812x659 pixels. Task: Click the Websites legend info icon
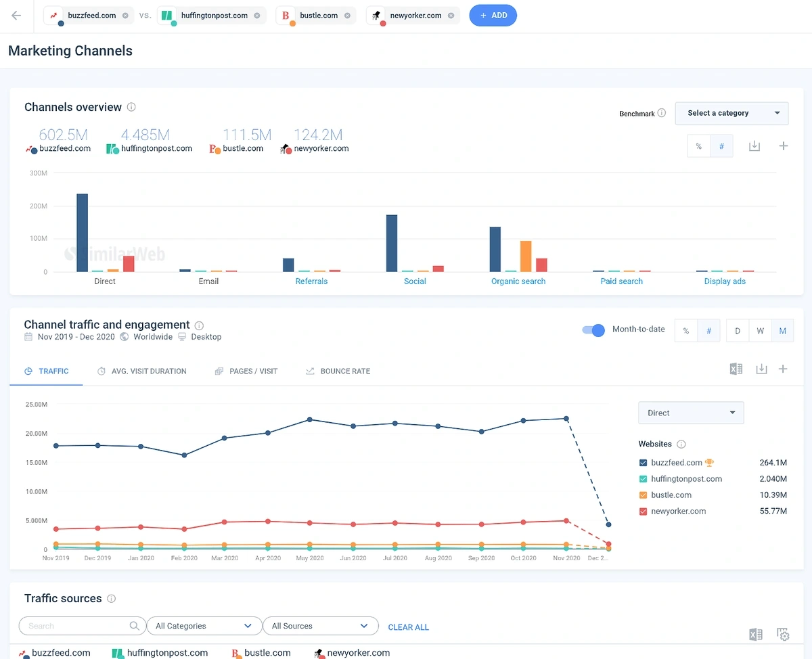pyautogui.click(x=681, y=445)
